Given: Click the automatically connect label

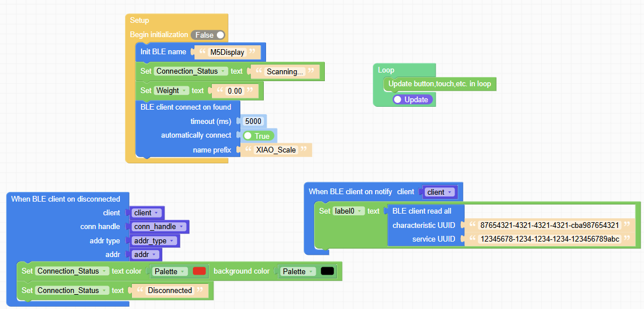Looking at the screenshot, I should (x=196, y=135).
